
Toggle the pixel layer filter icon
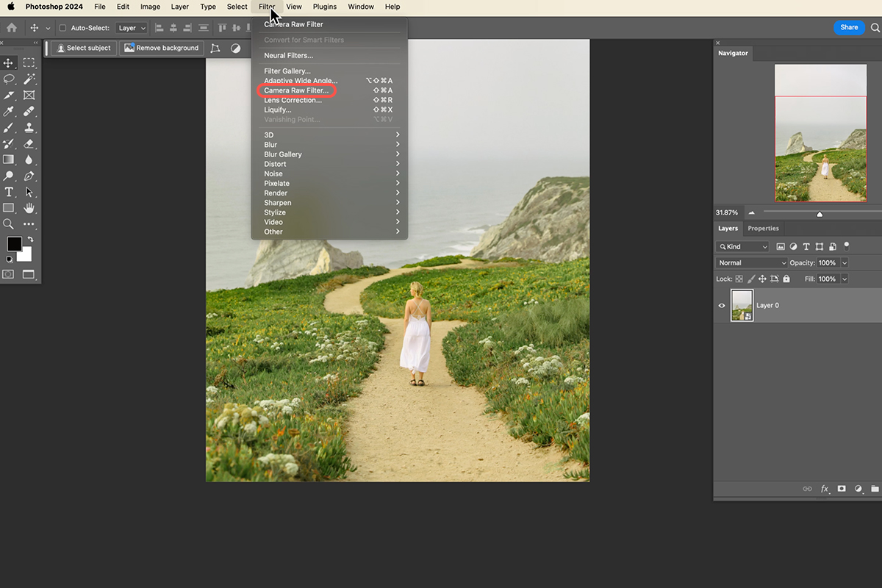coord(781,247)
